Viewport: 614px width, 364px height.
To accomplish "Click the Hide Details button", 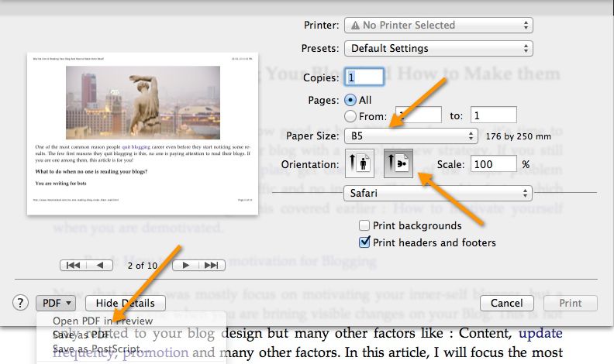I will pos(126,303).
